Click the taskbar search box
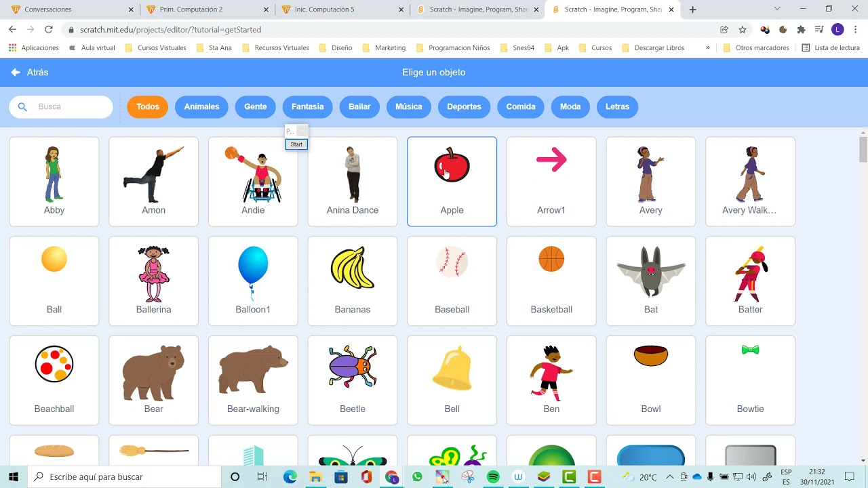This screenshot has width=868, height=488. [x=124, y=476]
